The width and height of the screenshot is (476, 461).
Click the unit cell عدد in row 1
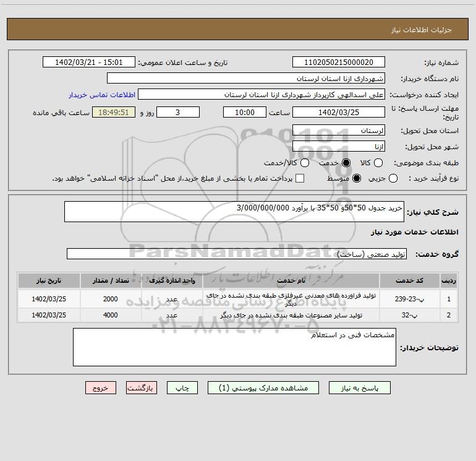tap(172, 299)
